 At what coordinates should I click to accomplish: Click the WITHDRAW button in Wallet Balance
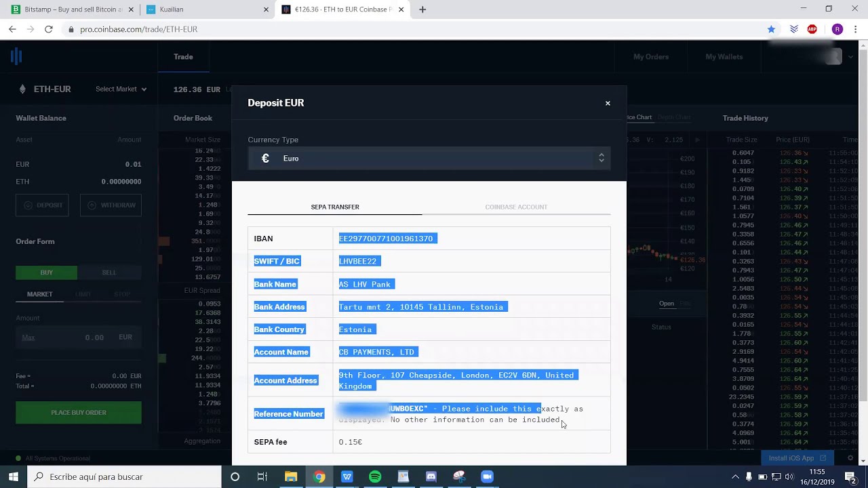pyautogui.click(x=111, y=205)
